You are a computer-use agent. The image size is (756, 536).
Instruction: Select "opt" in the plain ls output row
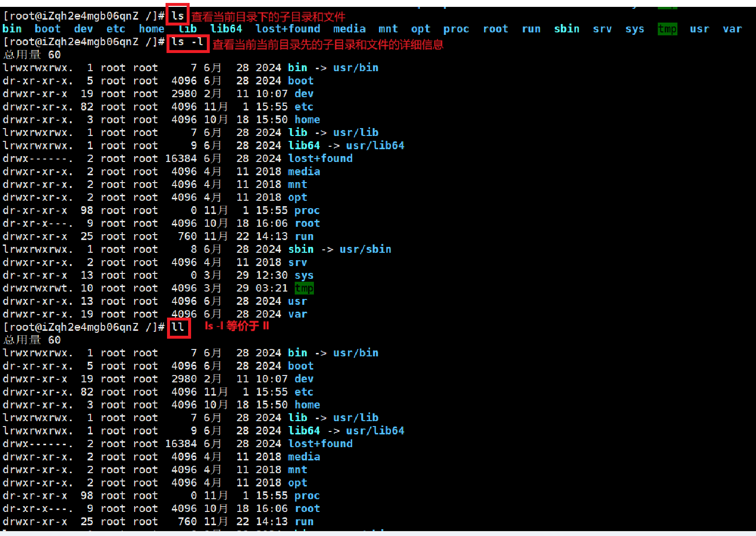(420, 29)
